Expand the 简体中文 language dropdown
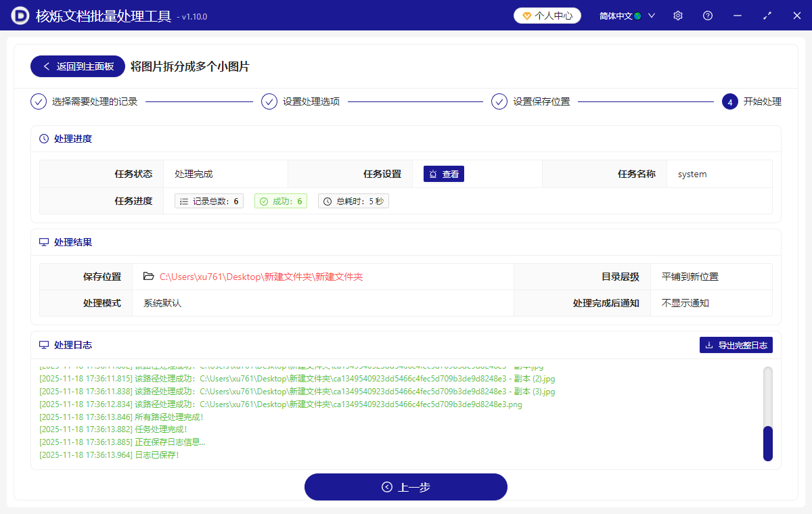812x514 pixels. [x=651, y=15]
